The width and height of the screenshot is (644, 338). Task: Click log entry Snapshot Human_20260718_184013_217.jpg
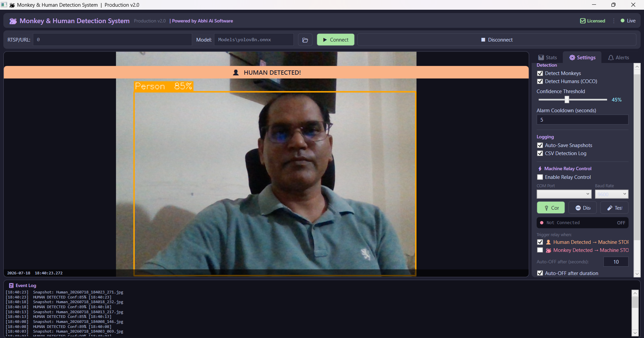78,312
